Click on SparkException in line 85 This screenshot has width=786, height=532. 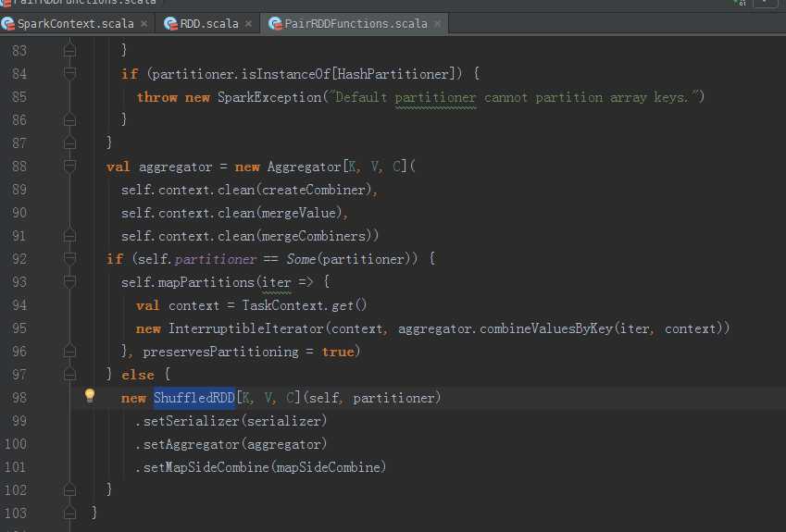coord(269,97)
